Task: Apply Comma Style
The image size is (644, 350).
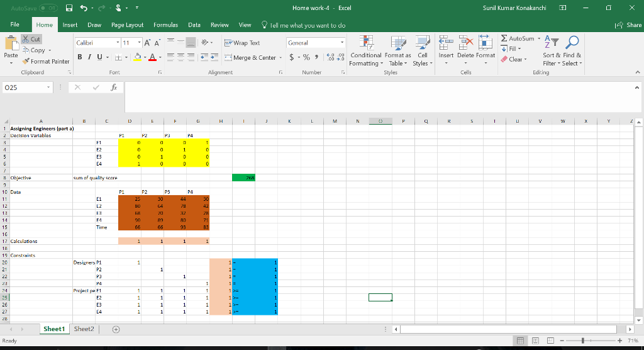Action: point(316,57)
